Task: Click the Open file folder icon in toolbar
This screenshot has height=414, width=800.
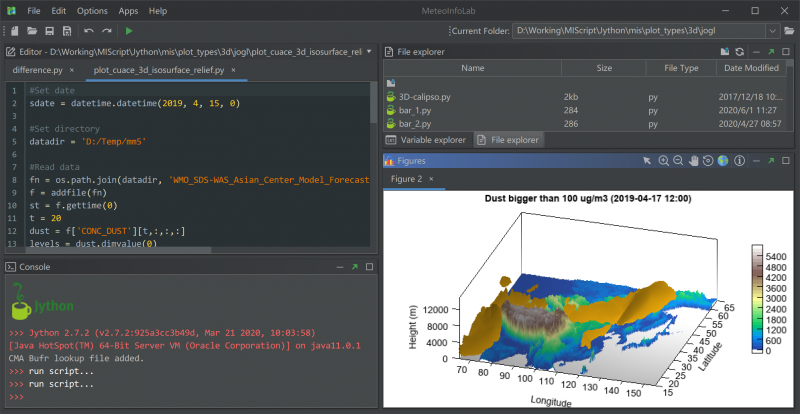Action: click(x=32, y=32)
